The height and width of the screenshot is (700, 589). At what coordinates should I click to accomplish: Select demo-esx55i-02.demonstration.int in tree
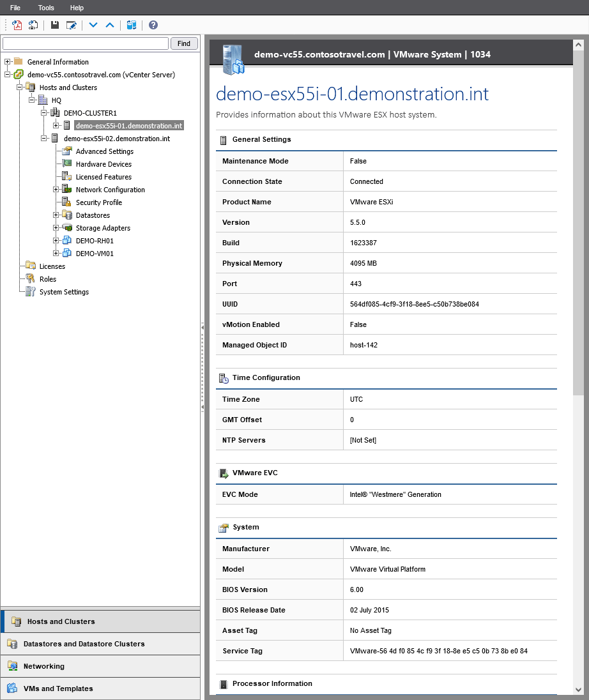(116, 139)
